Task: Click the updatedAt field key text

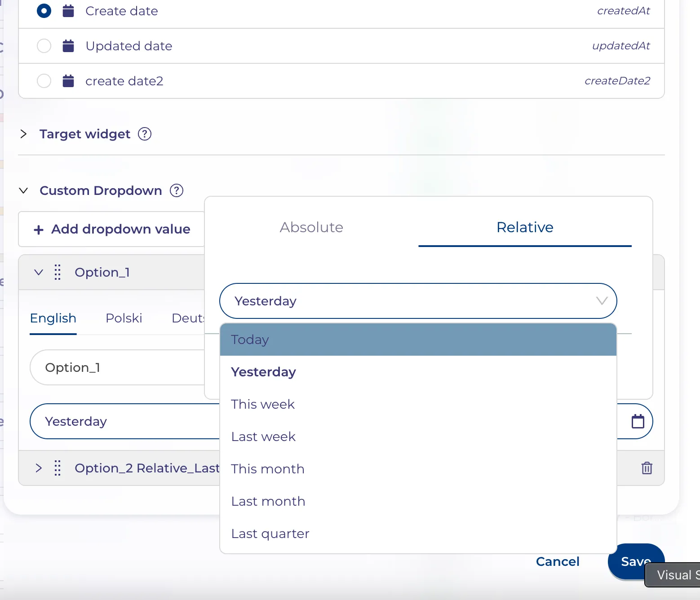Action: (621, 46)
